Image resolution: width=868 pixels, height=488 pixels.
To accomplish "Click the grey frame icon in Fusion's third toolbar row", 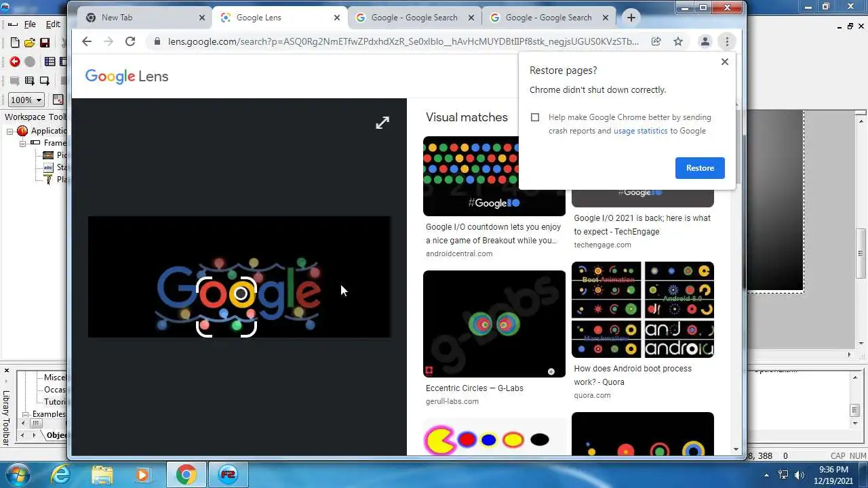I will pos(15,81).
